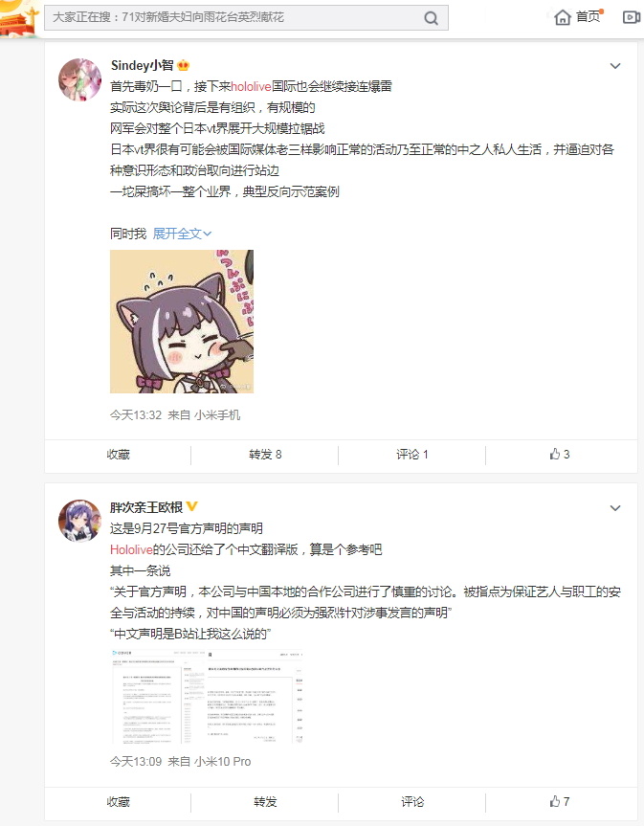Open 胖次亲王欧根's profile avatar
This screenshot has height=826, width=644.
[x=79, y=521]
